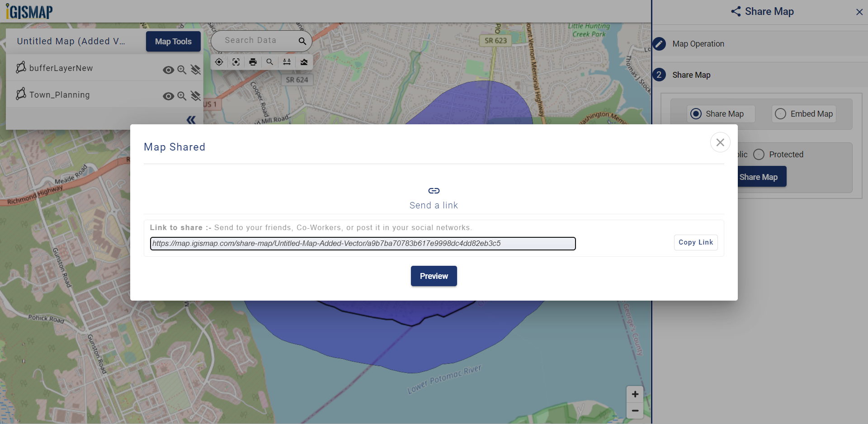Hide the bufferLayerNew layer
Viewport: 868px width, 424px height.
168,70
